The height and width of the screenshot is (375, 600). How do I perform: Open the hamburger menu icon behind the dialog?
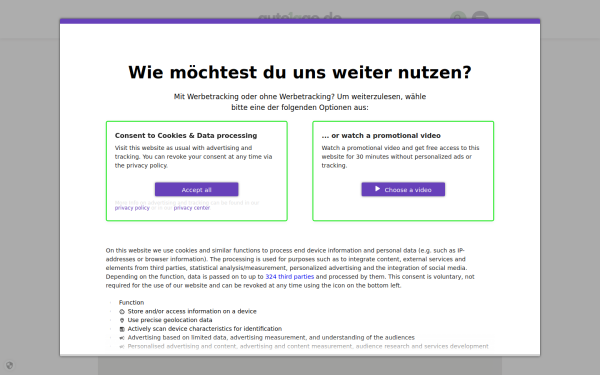click(x=480, y=18)
